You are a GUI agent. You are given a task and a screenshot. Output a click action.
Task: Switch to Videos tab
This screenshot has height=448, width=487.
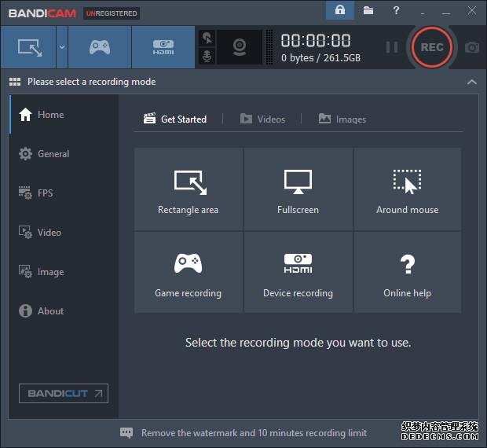(x=263, y=119)
